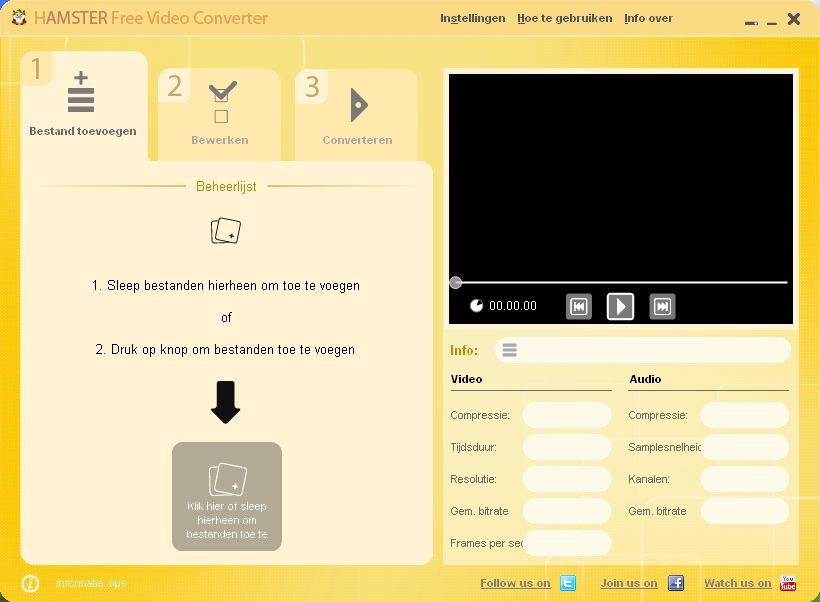Image resolution: width=820 pixels, height=602 pixels.
Task: Open the Hoe te gebruiken menu
Action: pos(564,17)
